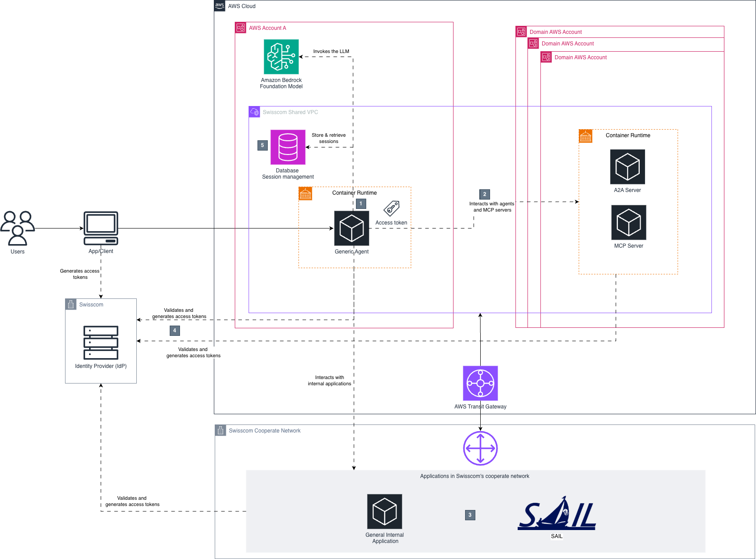Select the Amazon Bedrock Foundation Model icon

pyautogui.click(x=281, y=57)
